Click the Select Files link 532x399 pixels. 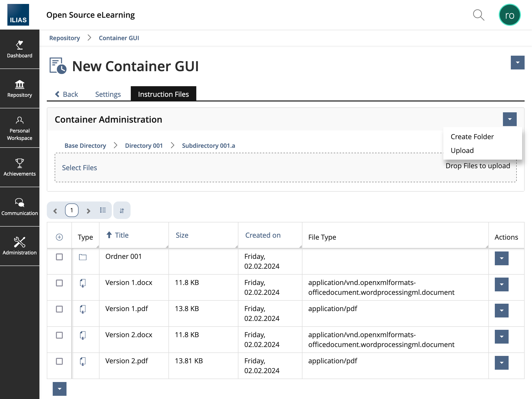[79, 168]
